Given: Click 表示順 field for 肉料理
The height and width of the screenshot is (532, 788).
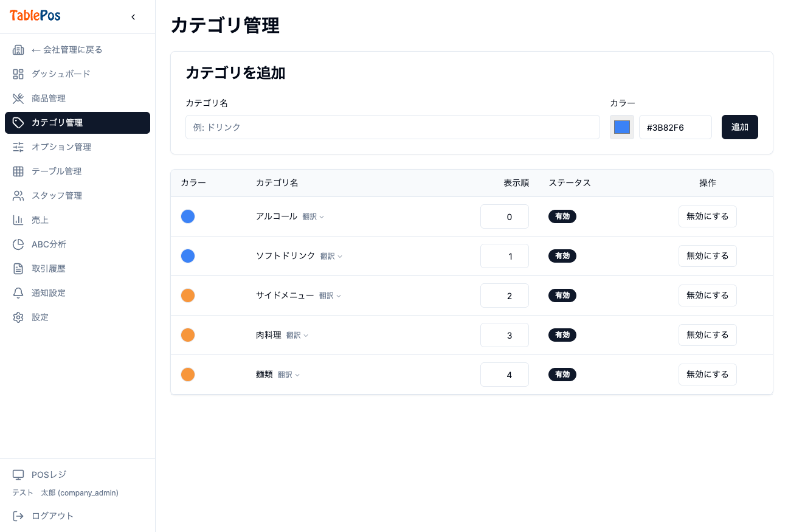Looking at the screenshot, I should (505, 335).
